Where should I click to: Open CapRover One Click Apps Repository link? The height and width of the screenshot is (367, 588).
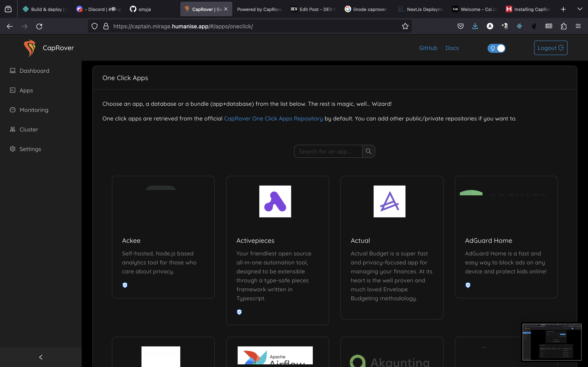(x=273, y=118)
